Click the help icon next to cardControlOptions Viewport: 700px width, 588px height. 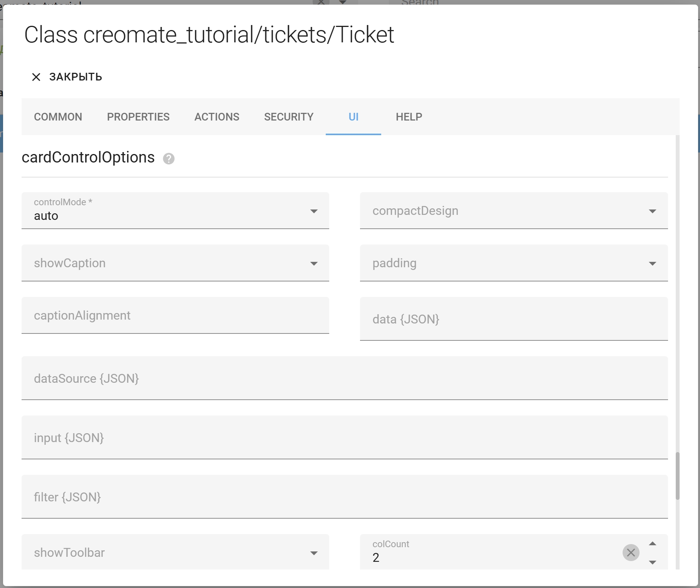pyautogui.click(x=169, y=159)
